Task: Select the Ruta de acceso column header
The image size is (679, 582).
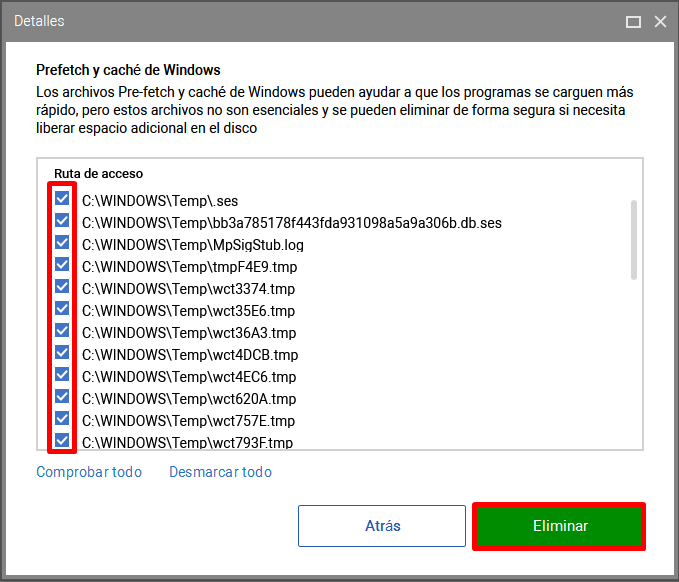Action: tap(98, 174)
